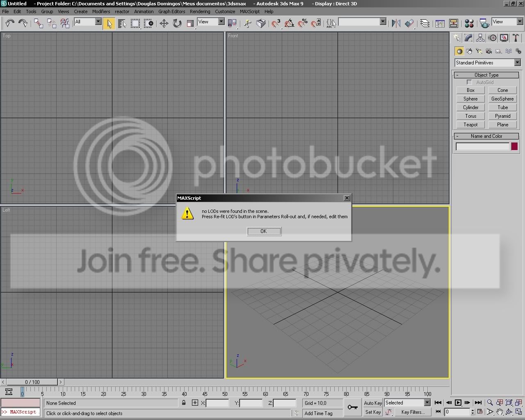Enable the AutoGrid checkbox
The image size is (525, 420).
point(469,82)
